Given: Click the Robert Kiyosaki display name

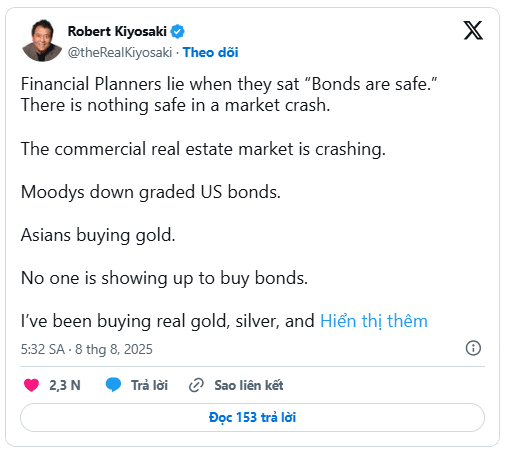Looking at the screenshot, I should tap(117, 31).
